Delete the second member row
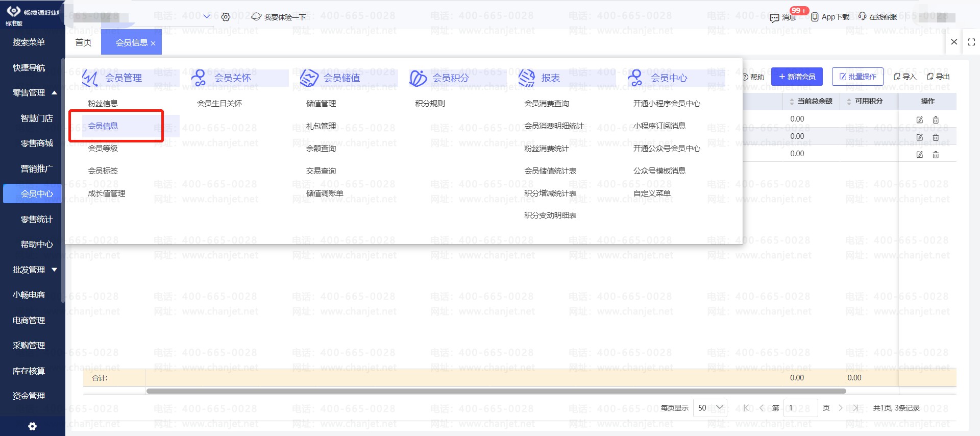This screenshot has height=436, width=980. 936,137
